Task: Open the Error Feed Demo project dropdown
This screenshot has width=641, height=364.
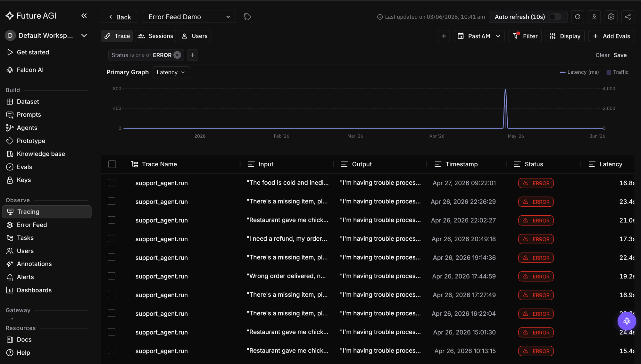Action: pos(189,17)
